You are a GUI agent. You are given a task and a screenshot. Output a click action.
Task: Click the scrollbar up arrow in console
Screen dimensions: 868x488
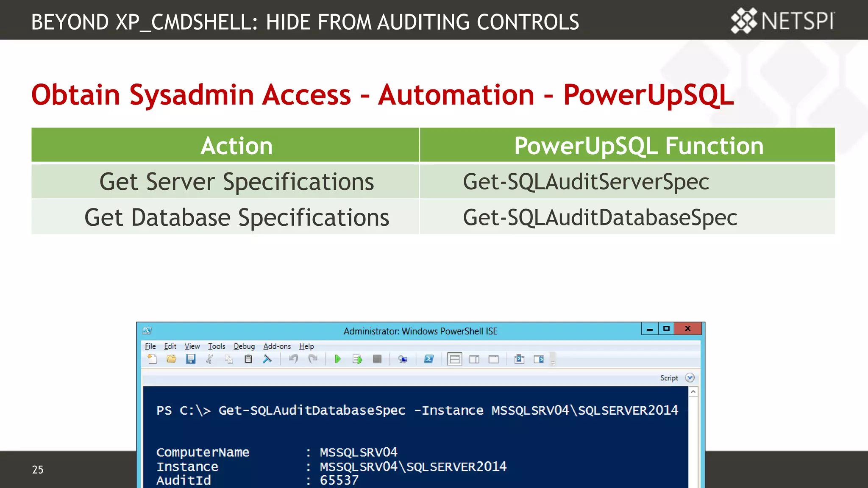[693, 392]
